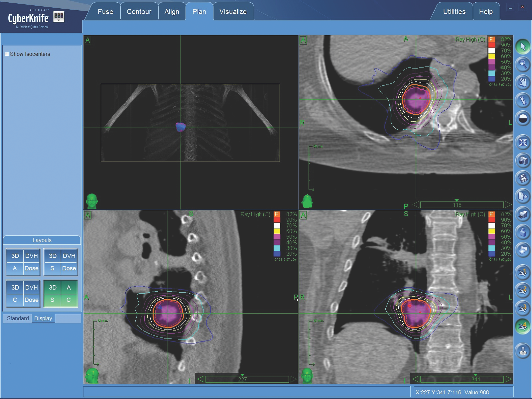The height and width of the screenshot is (399, 532).
Task: Step axial slice forward with right arrow
Action: coord(508,204)
